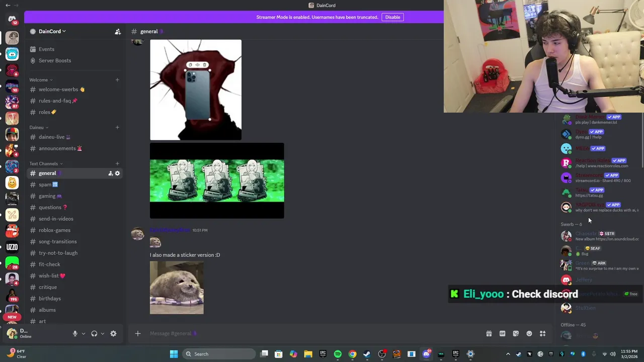Open the green anime GIF thumbnail

click(217, 180)
